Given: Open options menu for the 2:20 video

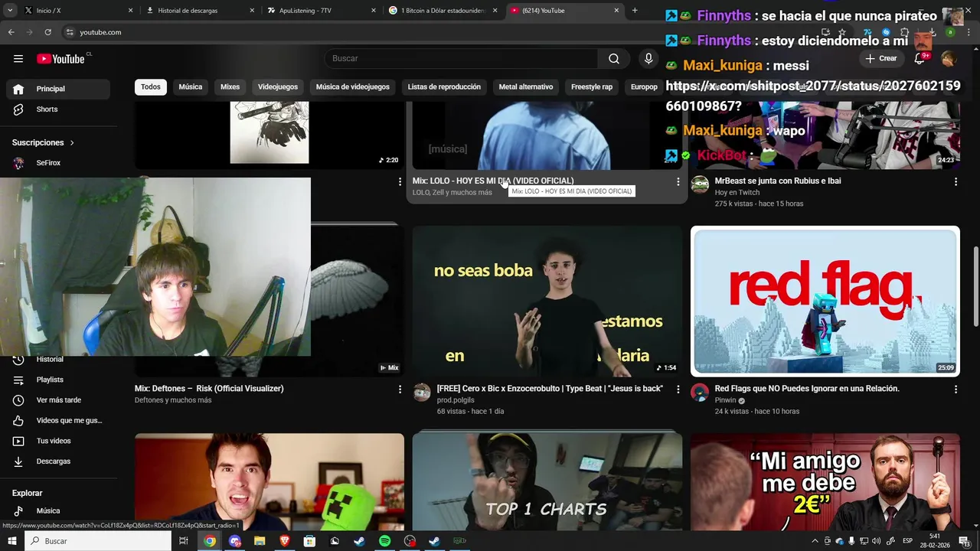Looking at the screenshot, I should [400, 181].
